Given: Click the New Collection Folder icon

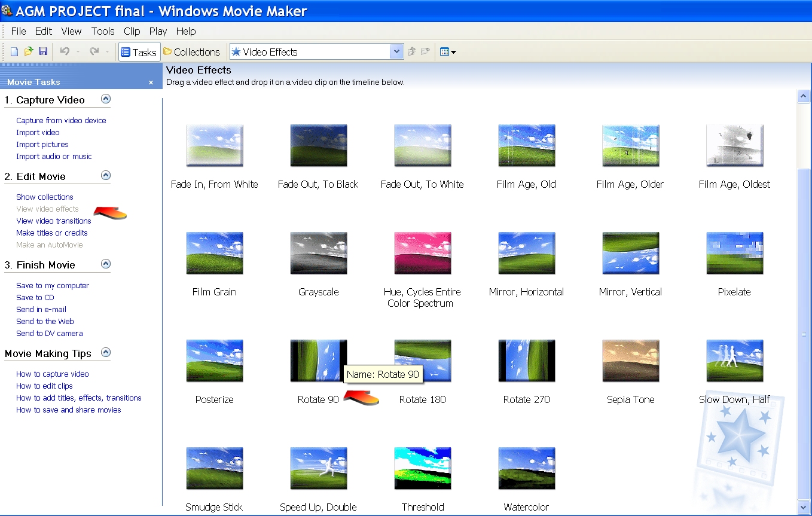Looking at the screenshot, I should tap(425, 52).
